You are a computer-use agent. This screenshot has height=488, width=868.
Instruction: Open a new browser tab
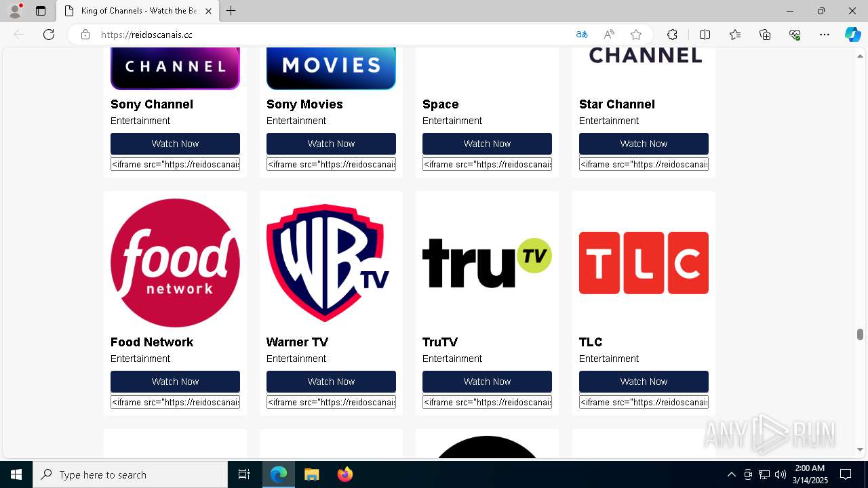[231, 11]
